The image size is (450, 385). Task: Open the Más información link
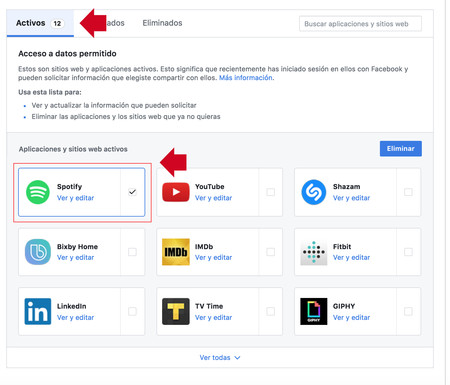point(246,78)
